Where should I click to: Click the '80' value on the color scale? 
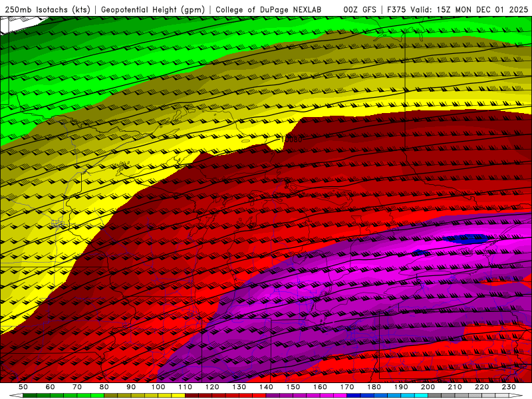(x=104, y=387)
